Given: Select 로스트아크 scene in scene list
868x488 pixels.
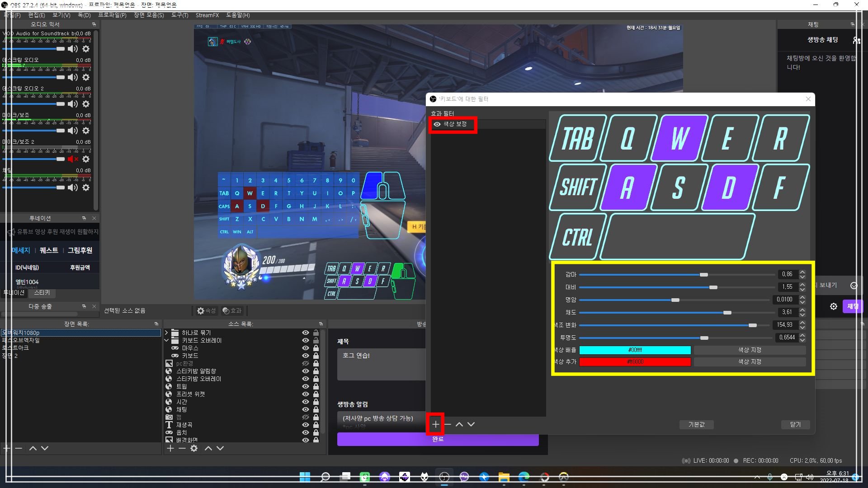Looking at the screenshot, I should 16,348.
